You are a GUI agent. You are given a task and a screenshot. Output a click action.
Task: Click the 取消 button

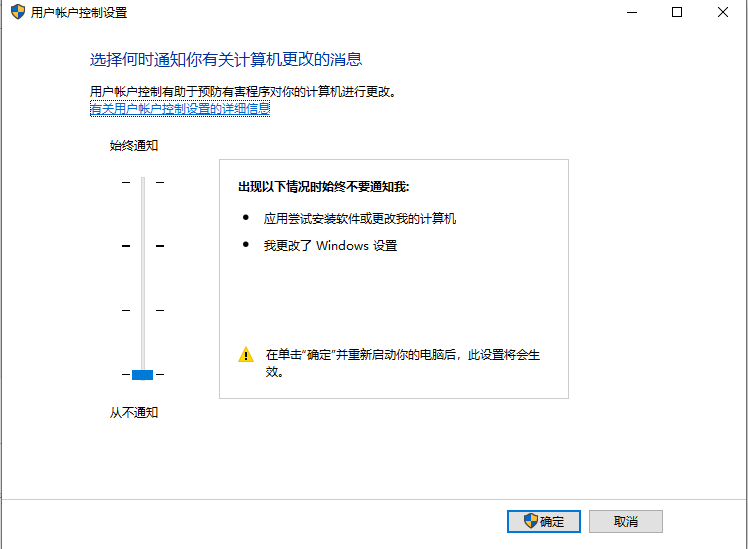pyautogui.click(x=625, y=521)
